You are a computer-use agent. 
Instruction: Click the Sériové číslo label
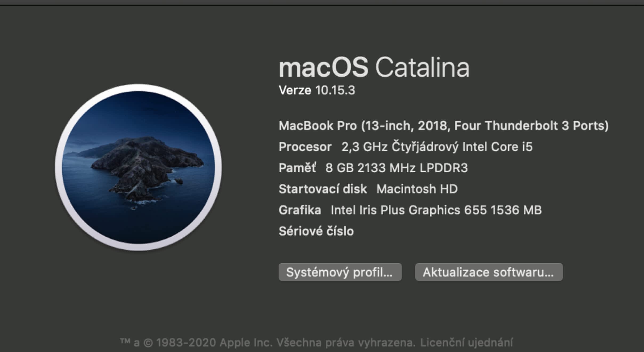[x=316, y=231]
